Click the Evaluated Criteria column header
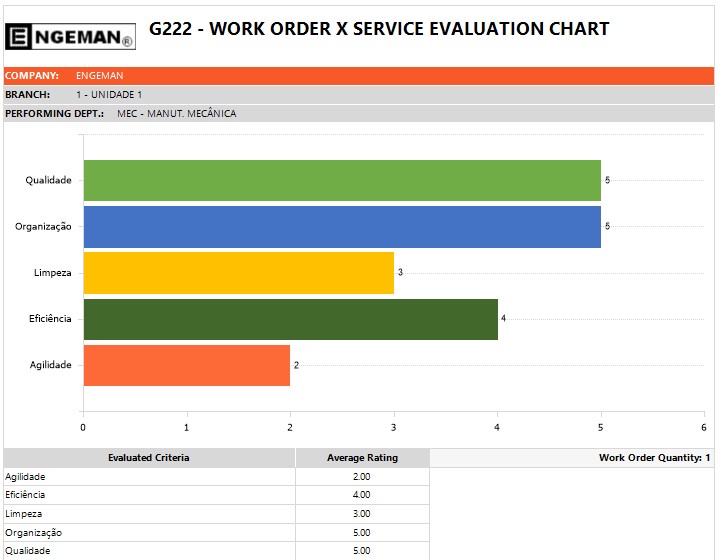 tap(149, 458)
